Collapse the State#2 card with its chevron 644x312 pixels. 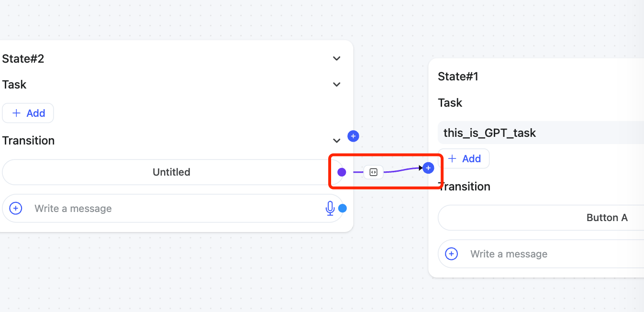pyautogui.click(x=337, y=58)
